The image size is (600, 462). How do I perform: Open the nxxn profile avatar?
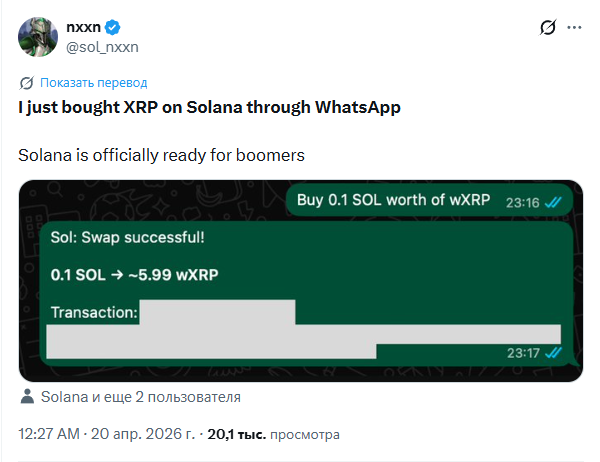click(38, 36)
